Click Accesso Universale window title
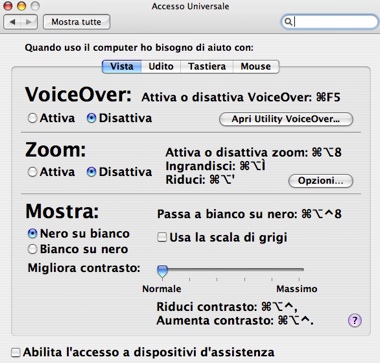 tap(190, 6)
